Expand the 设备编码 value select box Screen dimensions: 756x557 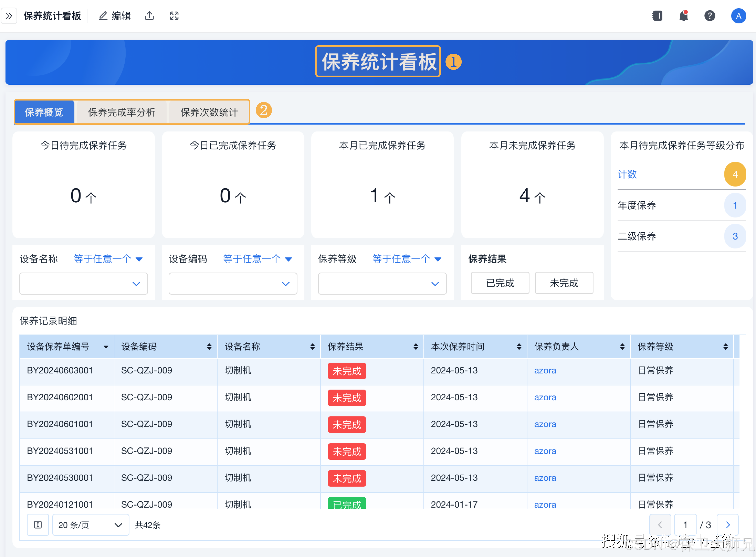[233, 284]
